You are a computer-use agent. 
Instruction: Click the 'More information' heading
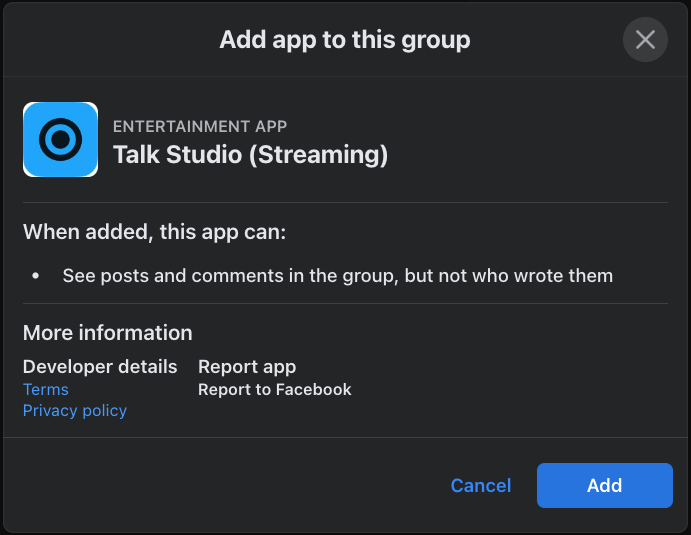108,333
